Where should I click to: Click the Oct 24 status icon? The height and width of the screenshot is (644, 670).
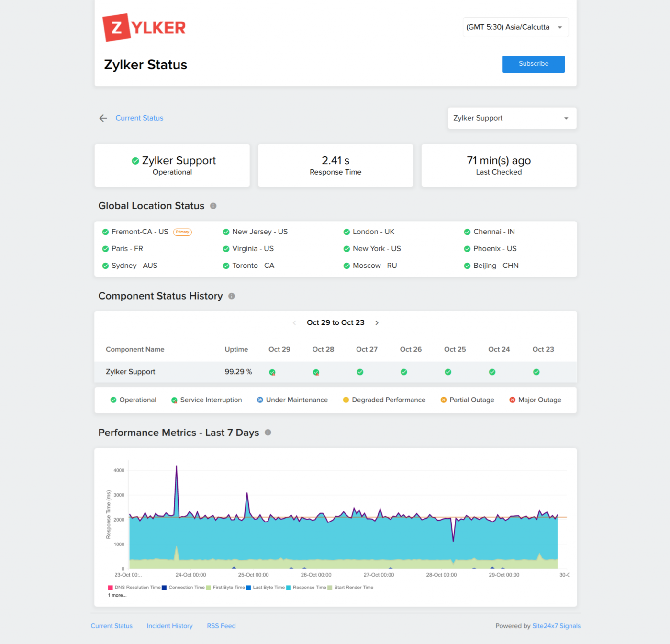(x=492, y=372)
